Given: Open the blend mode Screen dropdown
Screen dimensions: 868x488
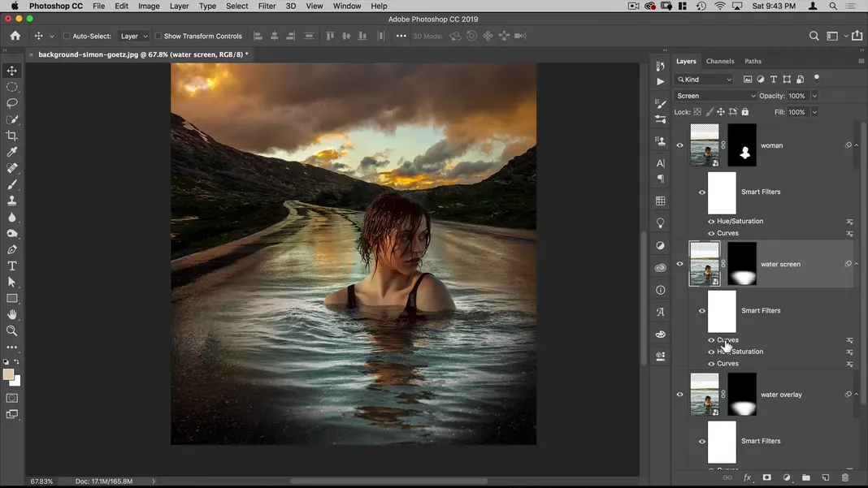Looking at the screenshot, I should click(x=716, y=96).
